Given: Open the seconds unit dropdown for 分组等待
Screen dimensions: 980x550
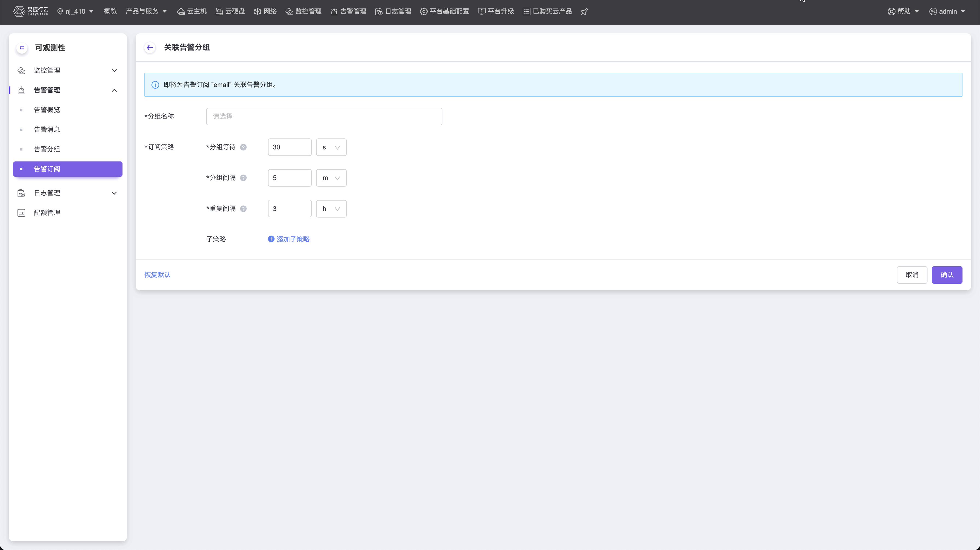Looking at the screenshot, I should pyautogui.click(x=331, y=147).
